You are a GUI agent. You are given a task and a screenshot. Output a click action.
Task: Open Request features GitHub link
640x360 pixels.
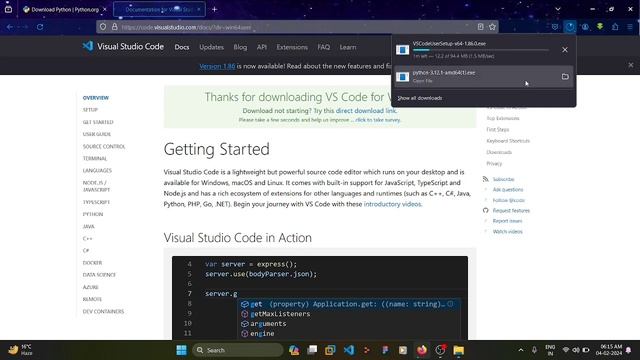511,211
